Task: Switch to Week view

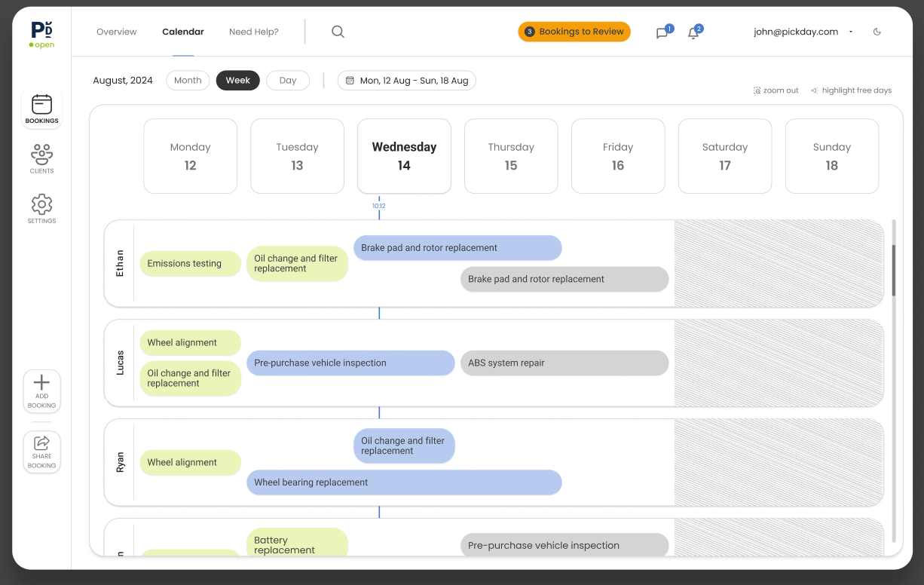Action: point(238,81)
